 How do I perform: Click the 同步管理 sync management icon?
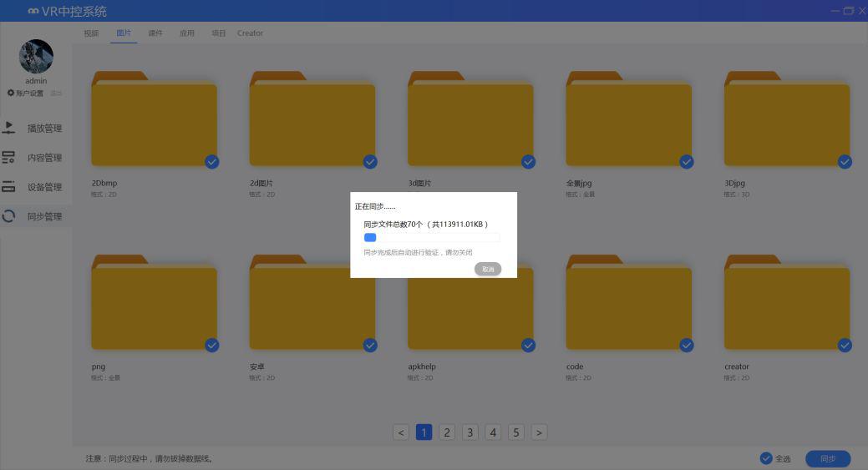[x=9, y=216]
